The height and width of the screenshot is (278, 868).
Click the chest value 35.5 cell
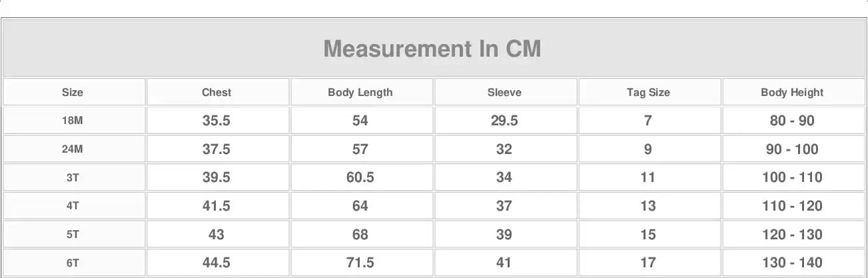(217, 121)
